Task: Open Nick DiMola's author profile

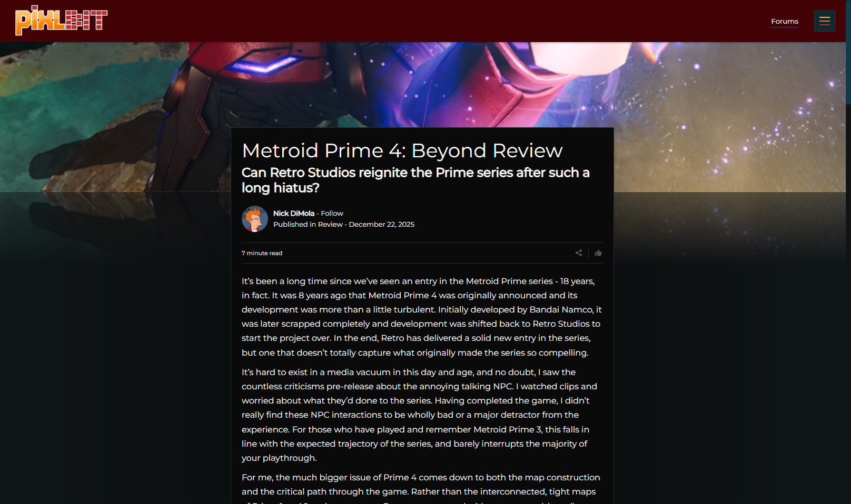Action: pyautogui.click(x=294, y=213)
